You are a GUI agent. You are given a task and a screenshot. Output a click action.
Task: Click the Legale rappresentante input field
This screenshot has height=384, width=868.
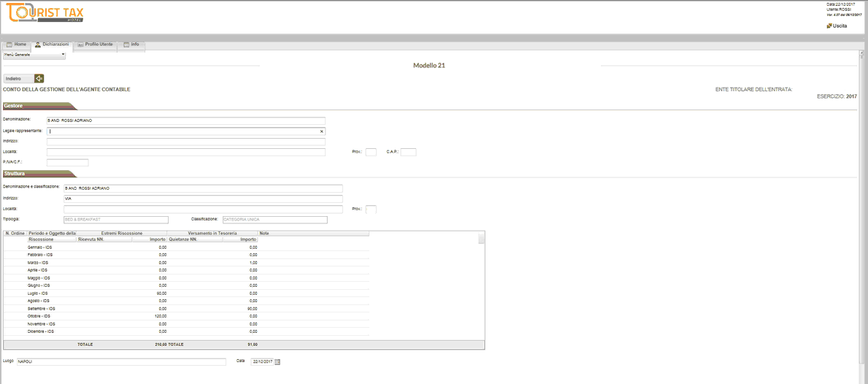pos(186,131)
